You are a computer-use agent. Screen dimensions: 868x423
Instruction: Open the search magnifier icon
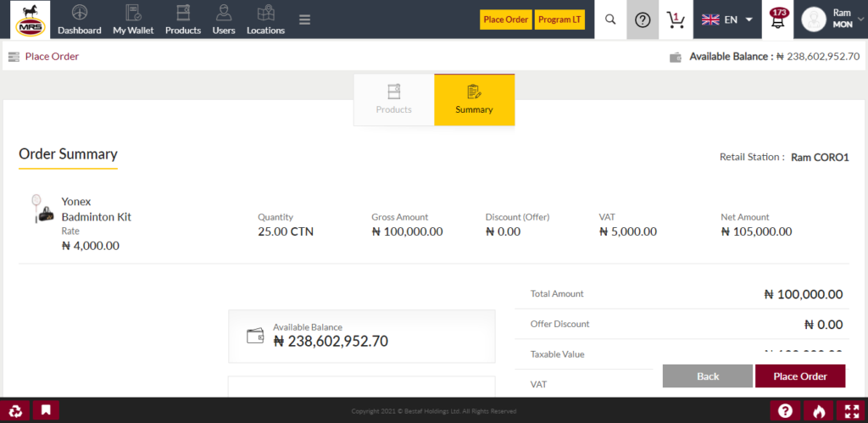click(610, 19)
